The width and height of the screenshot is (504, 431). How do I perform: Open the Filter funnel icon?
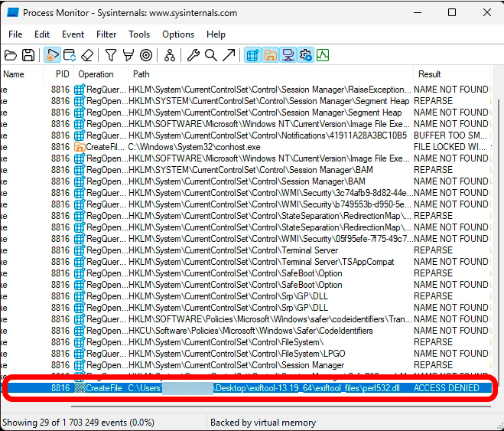(x=111, y=55)
